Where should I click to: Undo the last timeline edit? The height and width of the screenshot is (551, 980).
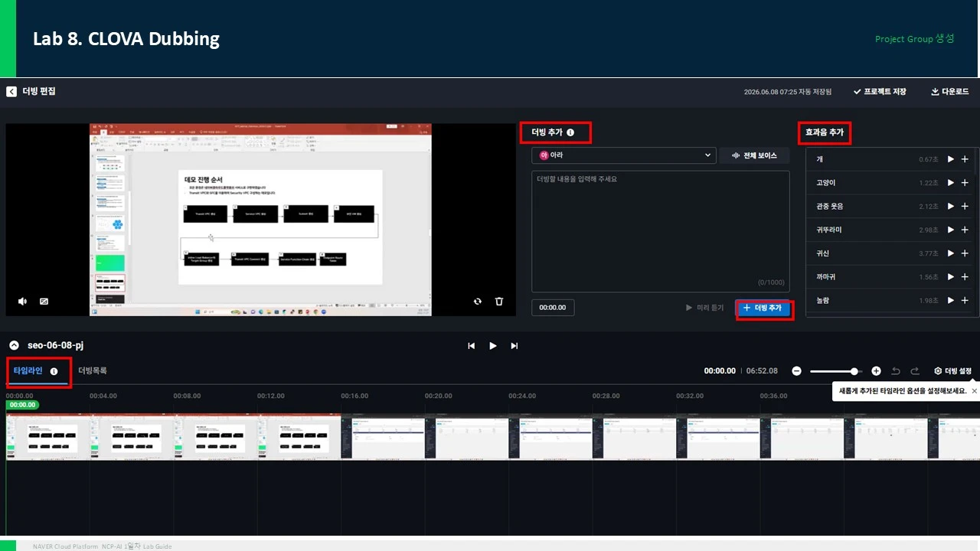point(897,371)
